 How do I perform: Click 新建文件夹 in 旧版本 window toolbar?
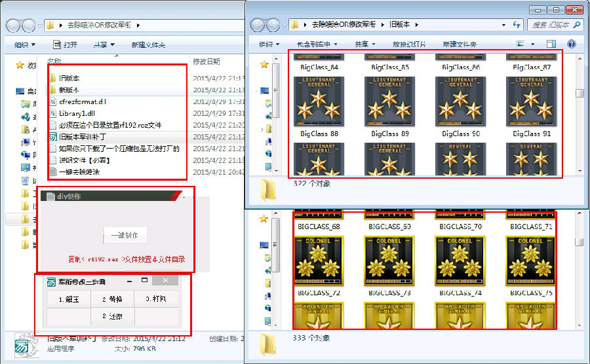point(460,45)
